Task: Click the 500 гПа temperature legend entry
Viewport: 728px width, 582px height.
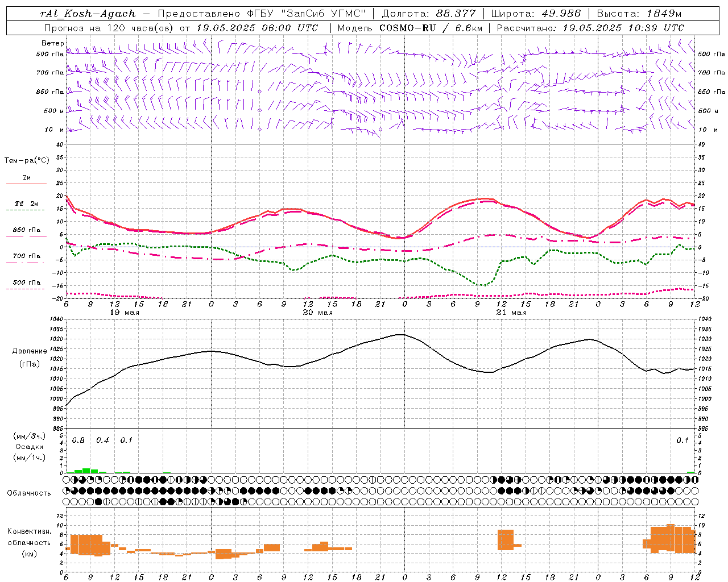Action: pos(26,282)
